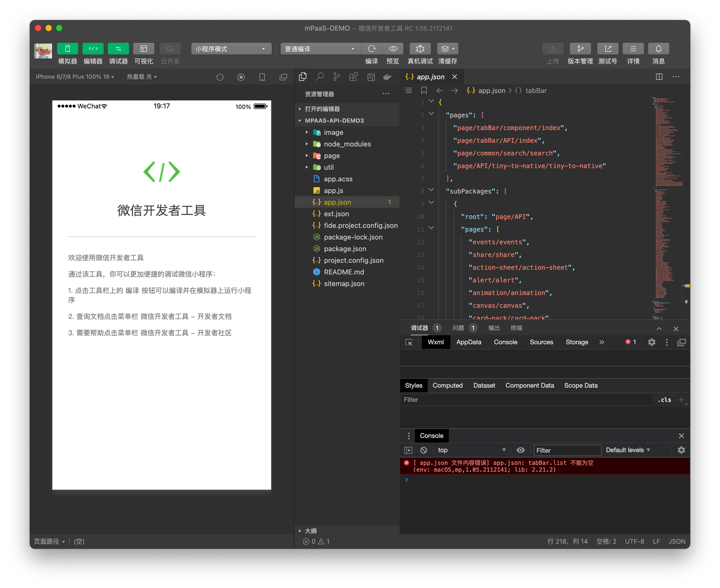Toggle the debugger panel (调试器)

[118, 49]
